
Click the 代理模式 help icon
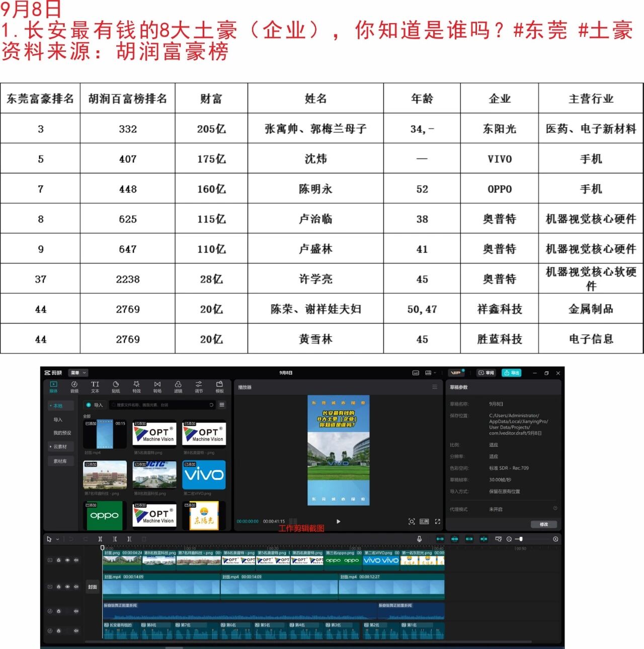[555, 509]
